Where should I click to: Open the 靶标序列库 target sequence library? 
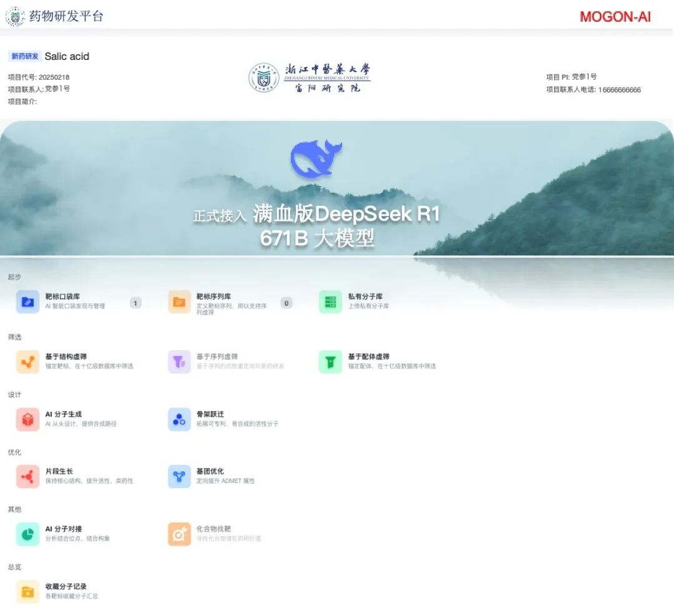[x=213, y=301]
